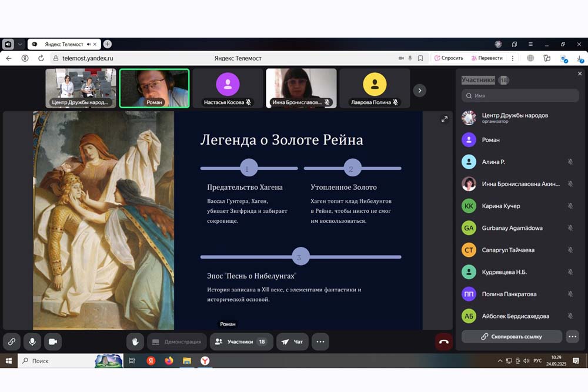This screenshot has width=588, height=392.
Task: Toggle the microphone on or off
Action: pyautogui.click(x=32, y=341)
